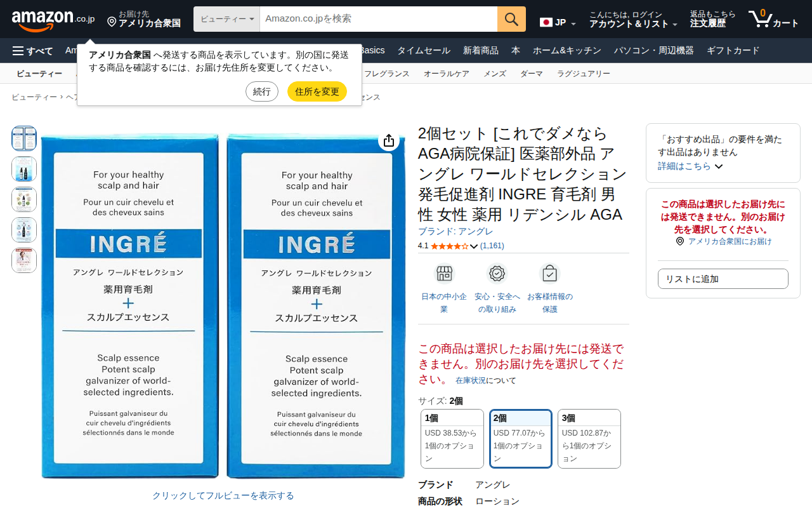Click アメリカ合衆国にお届け link
812x508 pixels.
[x=730, y=241]
